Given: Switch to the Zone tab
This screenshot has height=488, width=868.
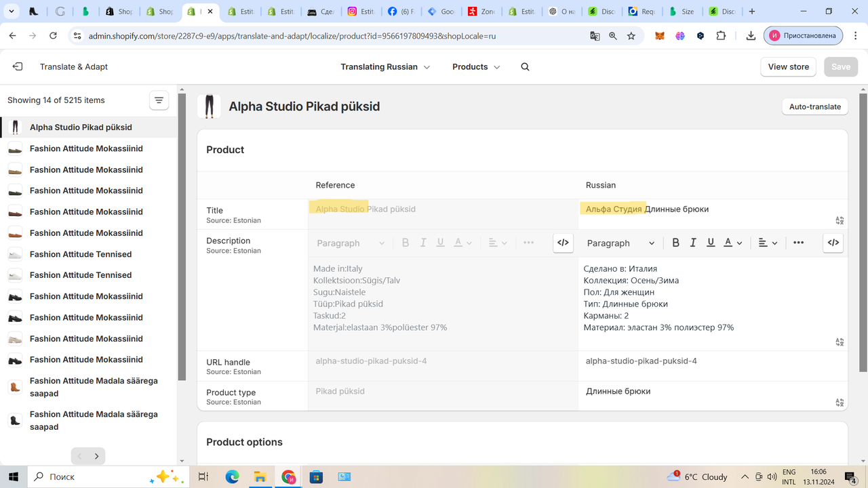Looking at the screenshot, I should [481, 12].
